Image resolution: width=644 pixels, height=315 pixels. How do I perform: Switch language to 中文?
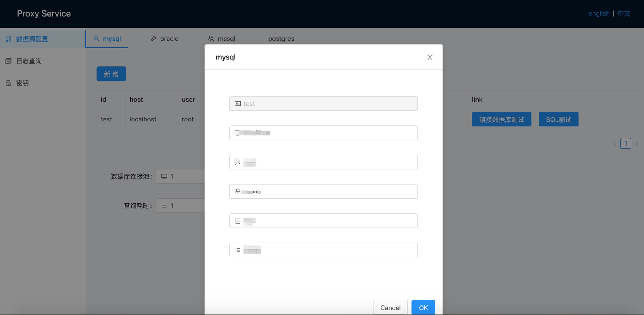click(624, 13)
